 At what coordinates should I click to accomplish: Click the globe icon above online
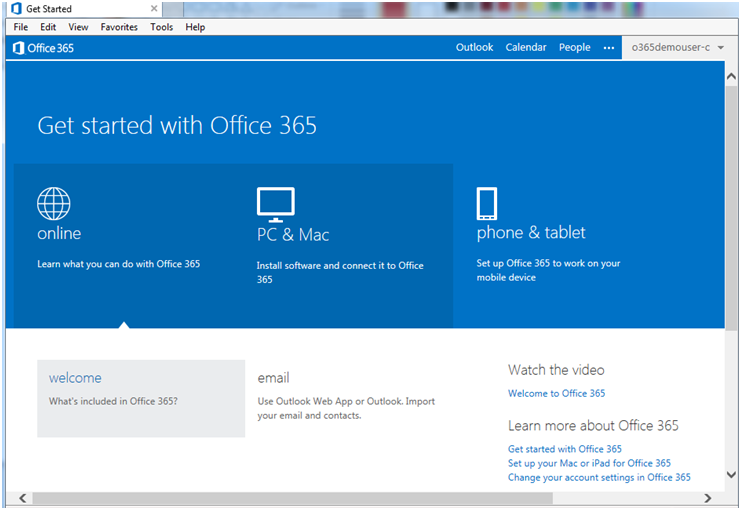pos(54,203)
